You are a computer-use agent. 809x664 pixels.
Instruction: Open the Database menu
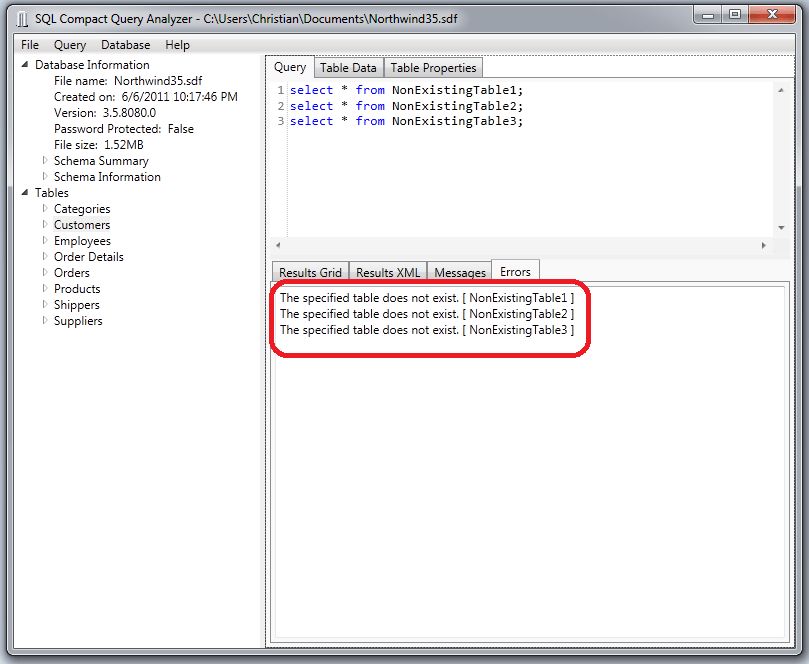tap(125, 45)
